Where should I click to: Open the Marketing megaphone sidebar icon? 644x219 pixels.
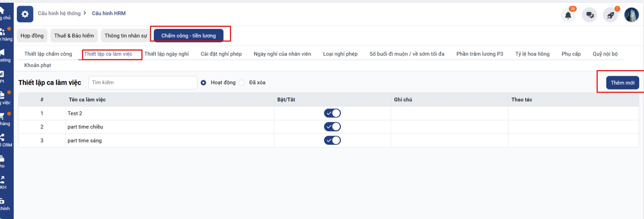(2, 52)
